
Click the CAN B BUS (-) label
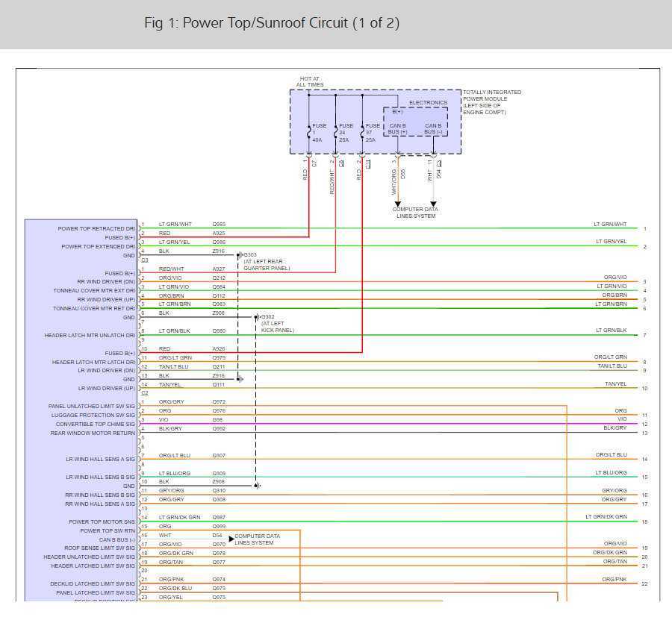pos(433,129)
